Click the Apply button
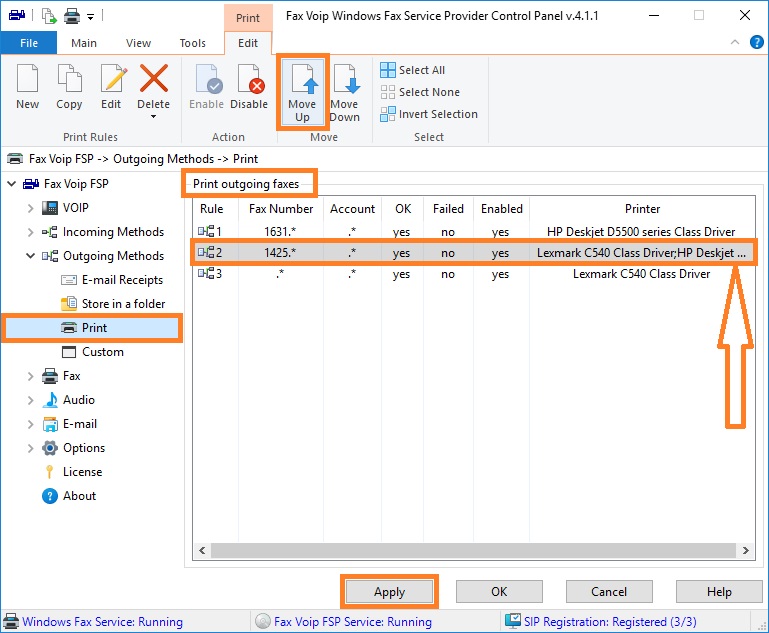Screen dimensions: 769x633 click(389, 592)
